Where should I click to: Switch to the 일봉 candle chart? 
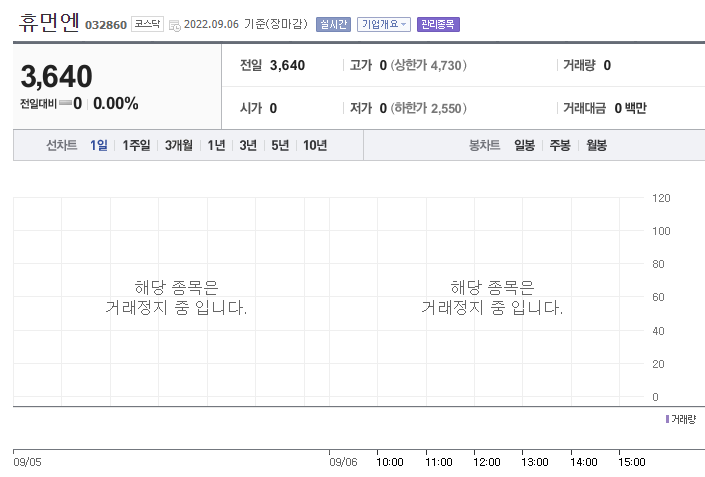[x=524, y=145]
